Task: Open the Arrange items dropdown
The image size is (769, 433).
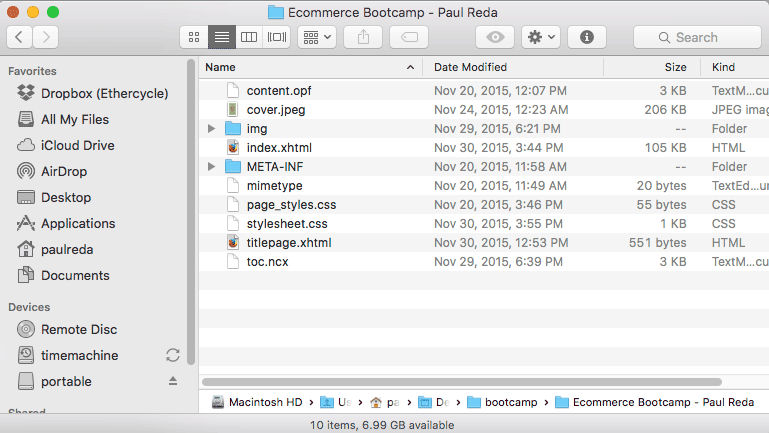Action: [318, 37]
